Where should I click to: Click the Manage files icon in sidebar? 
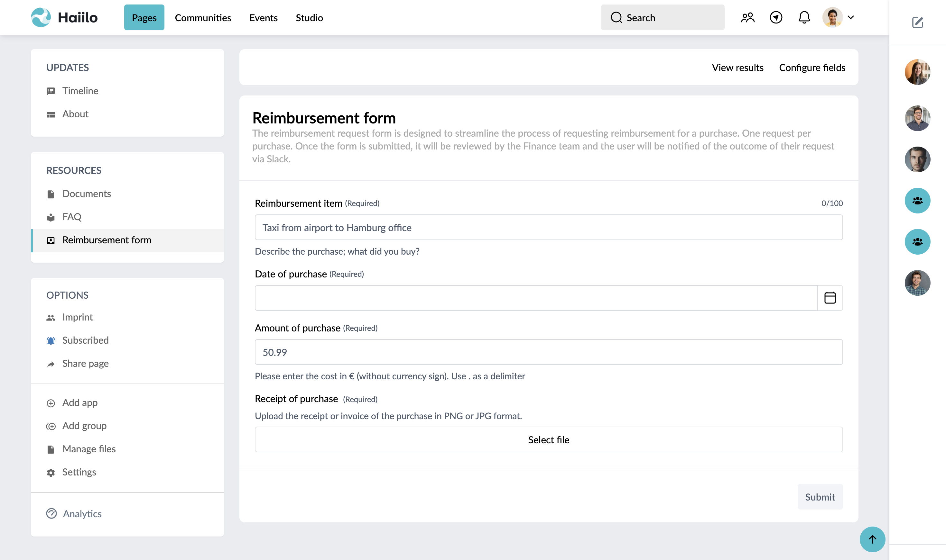[x=51, y=449]
